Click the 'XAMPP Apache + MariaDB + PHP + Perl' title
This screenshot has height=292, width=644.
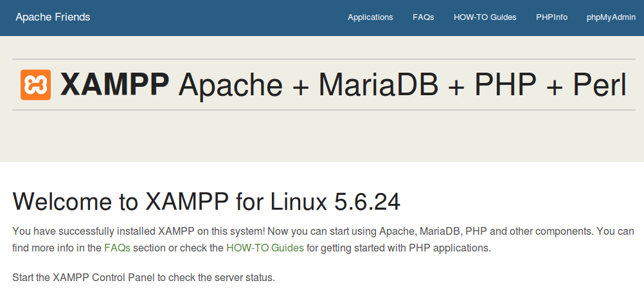click(343, 85)
